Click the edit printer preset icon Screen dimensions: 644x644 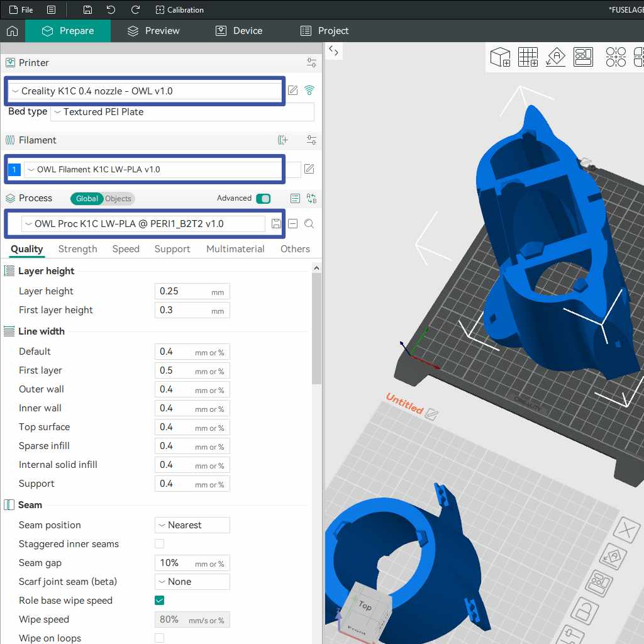pos(293,91)
